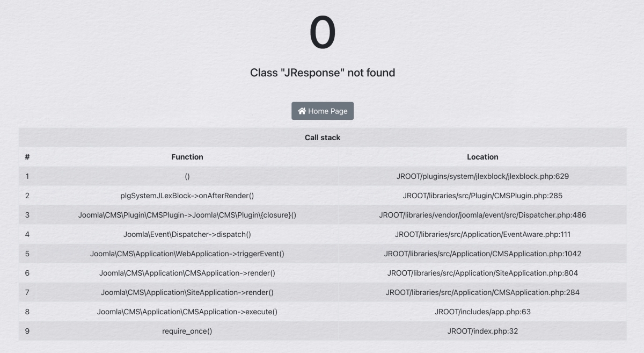Select the WebApplication->triggerEvent() function cell
This screenshot has height=353, width=644.
click(187, 254)
